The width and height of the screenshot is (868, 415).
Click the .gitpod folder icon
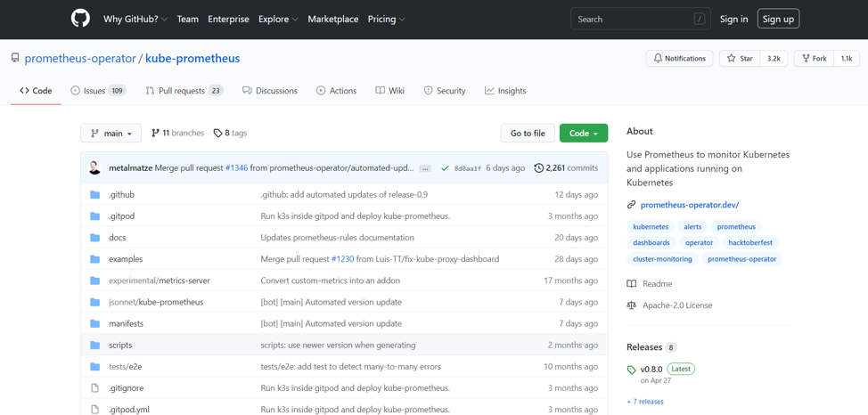pyautogui.click(x=95, y=216)
